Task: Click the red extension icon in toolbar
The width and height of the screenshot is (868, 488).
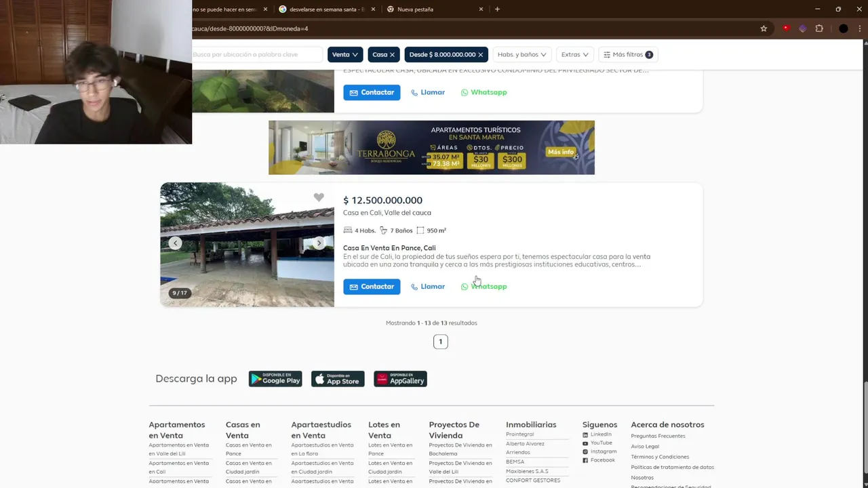Action: tap(786, 28)
